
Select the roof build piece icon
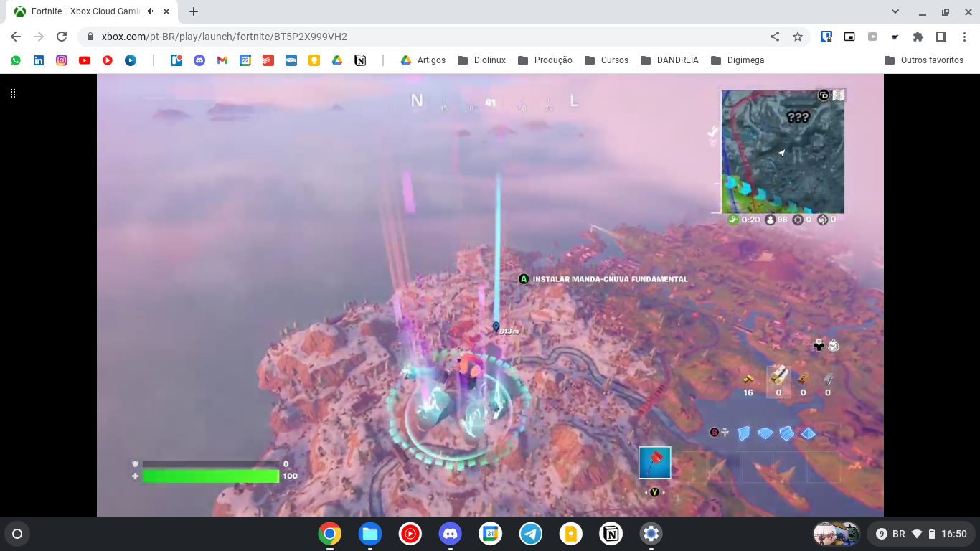pos(808,433)
